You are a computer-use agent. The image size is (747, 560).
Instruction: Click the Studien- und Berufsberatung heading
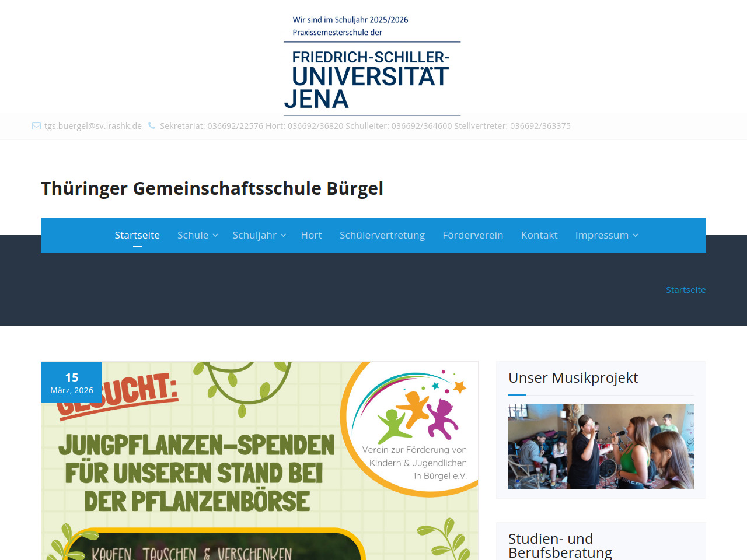[560, 545]
